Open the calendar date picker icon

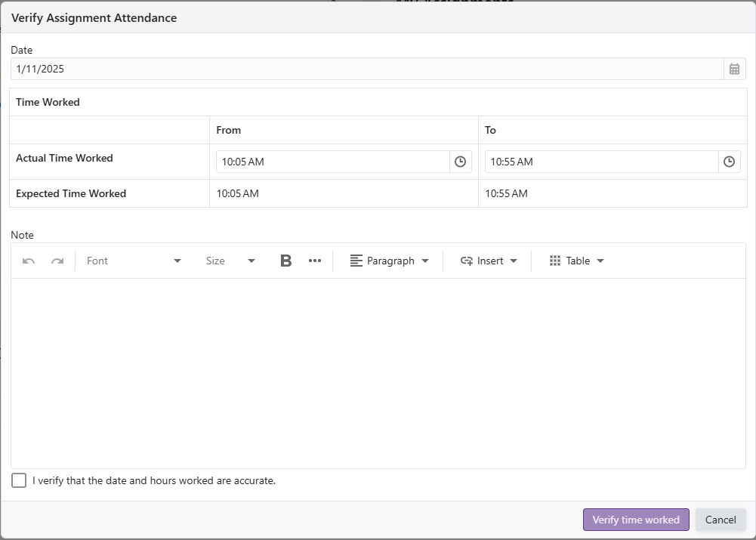734,69
